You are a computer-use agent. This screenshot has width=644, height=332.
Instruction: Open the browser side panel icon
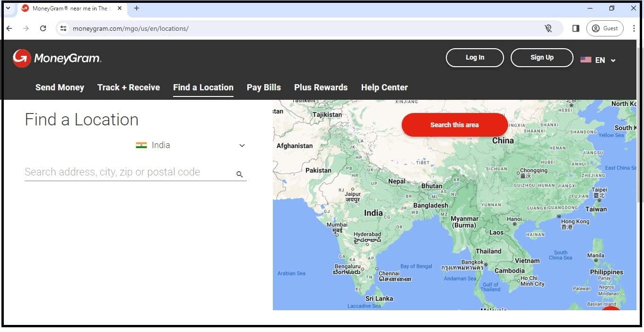[x=575, y=28]
